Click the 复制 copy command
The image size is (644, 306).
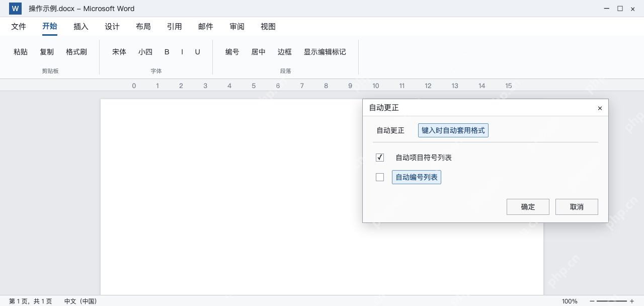[x=47, y=52]
